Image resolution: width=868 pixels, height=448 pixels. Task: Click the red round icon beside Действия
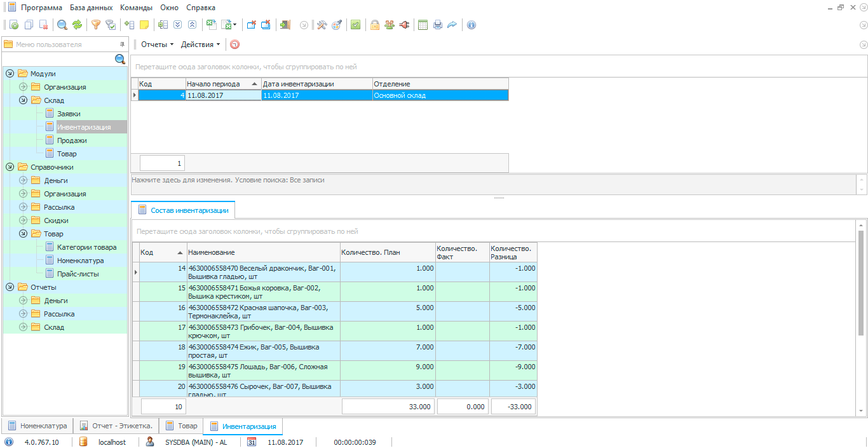tap(235, 44)
